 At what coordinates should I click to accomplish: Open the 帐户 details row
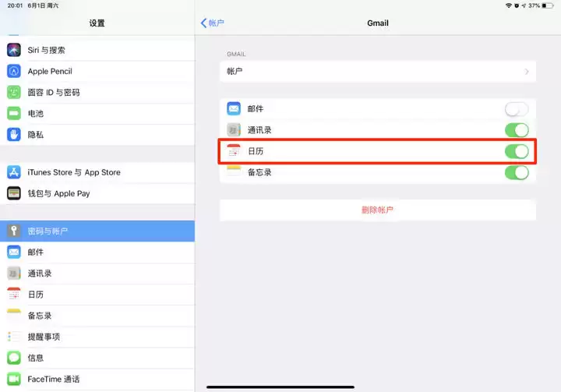click(x=377, y=72)
